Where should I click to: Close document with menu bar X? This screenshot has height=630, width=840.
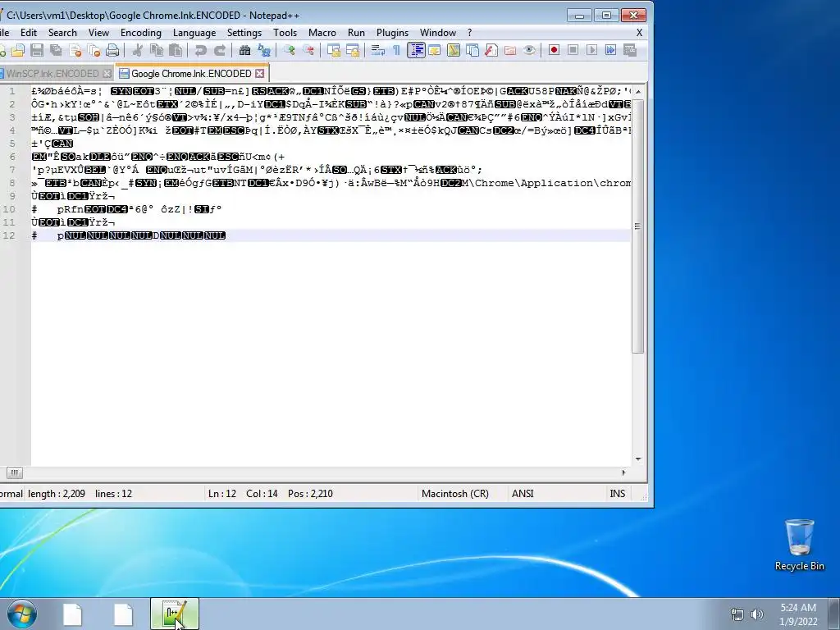click(x=639, y=33)
